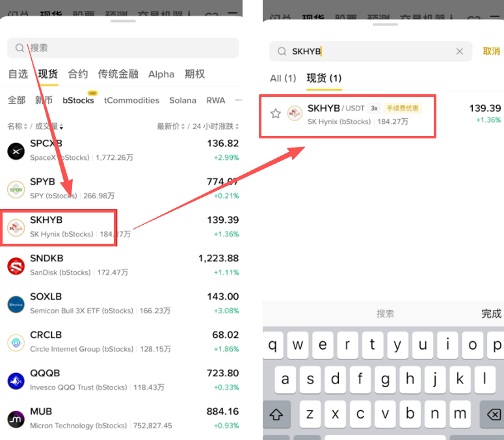Click the SpaceX logo icon

coord(16,151)
